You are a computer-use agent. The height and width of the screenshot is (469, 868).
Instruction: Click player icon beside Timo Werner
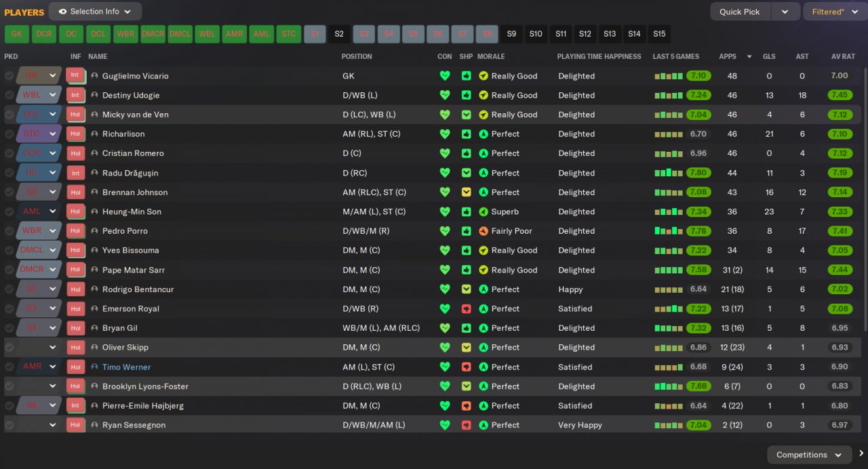point(94,367)
